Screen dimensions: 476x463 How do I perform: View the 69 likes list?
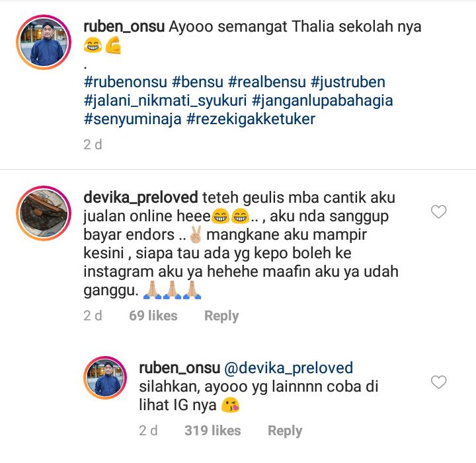pyautogui.click(x=153, y=316)
